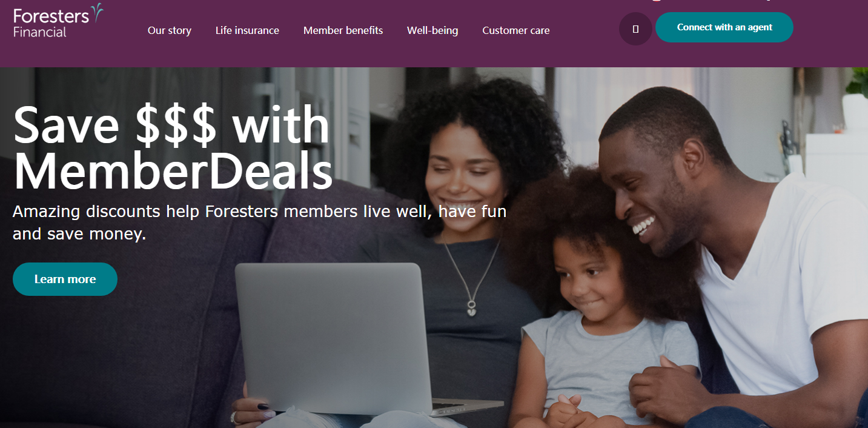Expand the Well-being navigation item
Viewport: 868px width, 428px height.
click(432, 30)
